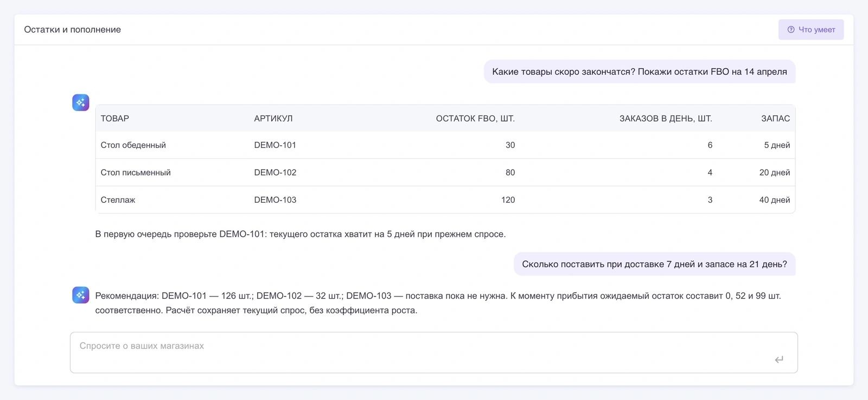Click daily orders value '4' for Стол письменный
The width and height of the screenshot is (868, 400).
[x=710, y=172]
